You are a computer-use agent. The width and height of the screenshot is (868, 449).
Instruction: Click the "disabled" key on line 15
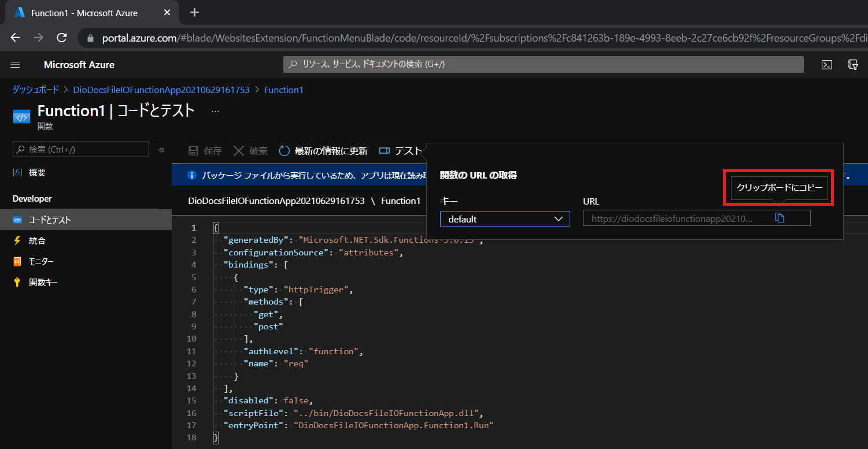point(249,400)
